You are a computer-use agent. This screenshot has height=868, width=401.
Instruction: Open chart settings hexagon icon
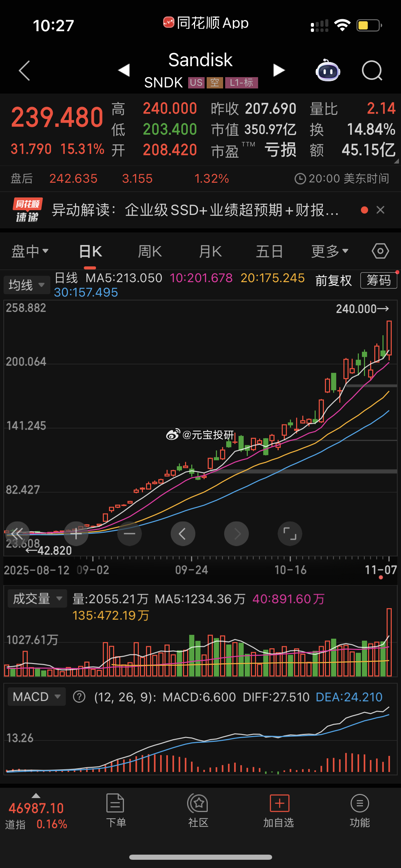pos(380,251)
